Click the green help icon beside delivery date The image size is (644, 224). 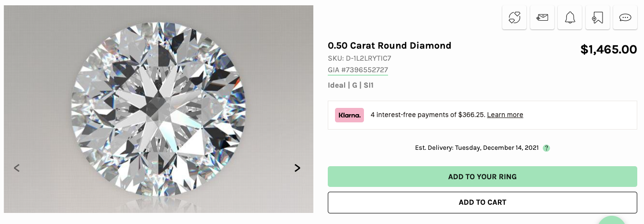pos(547,148)
